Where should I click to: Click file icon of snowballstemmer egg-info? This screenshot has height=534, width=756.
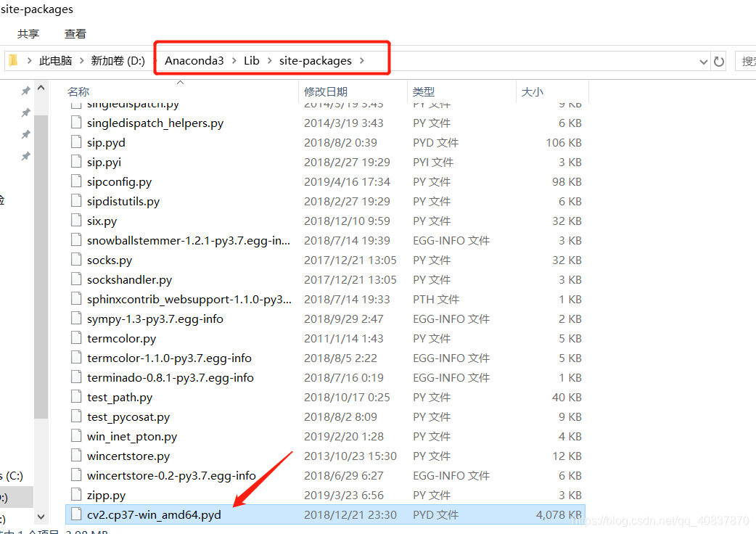click(x=76, y=240)
